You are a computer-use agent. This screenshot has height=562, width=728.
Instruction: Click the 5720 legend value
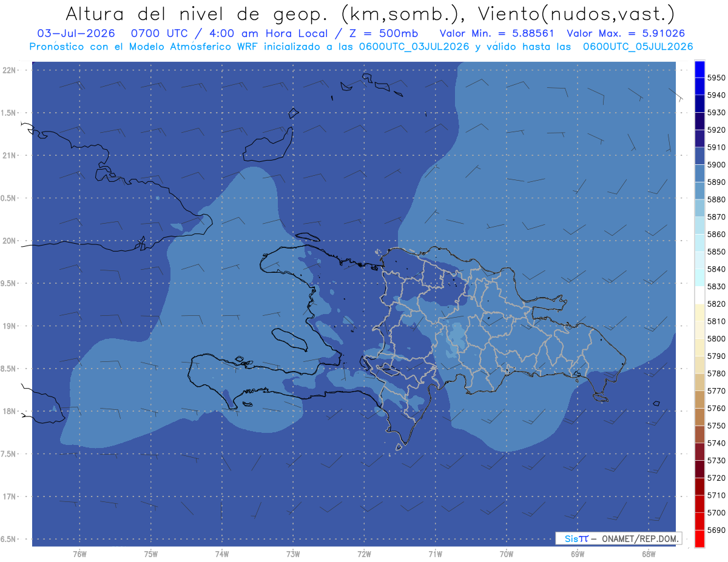[x=716, y=478]
